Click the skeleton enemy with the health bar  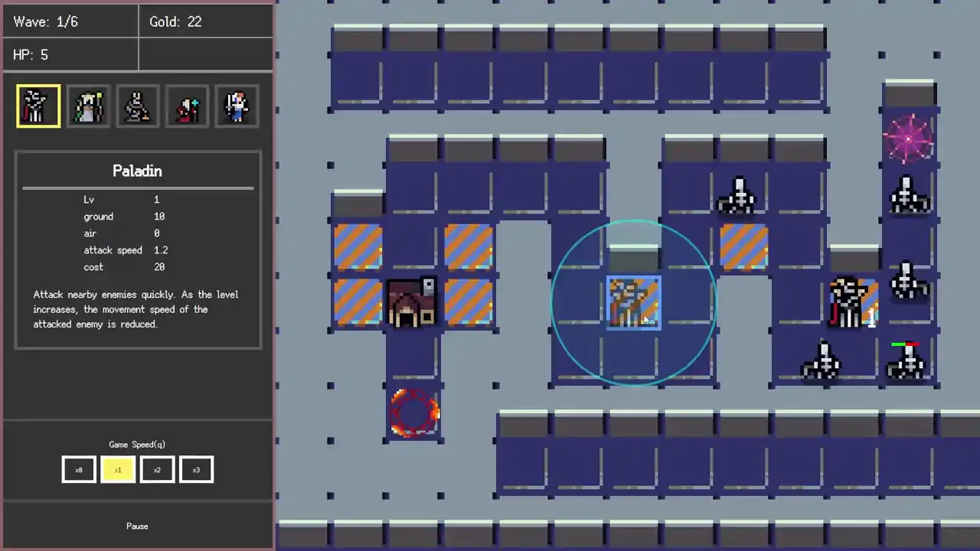click(x=907, y=361)
